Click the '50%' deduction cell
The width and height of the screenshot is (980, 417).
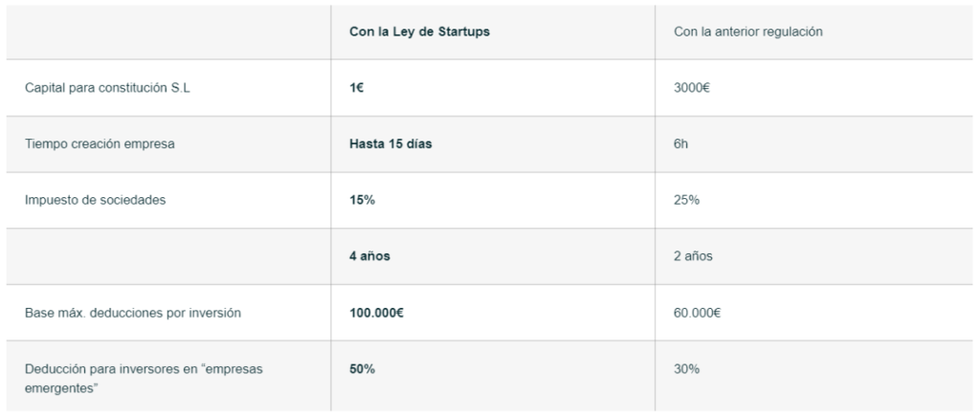[x=361, y=369]
